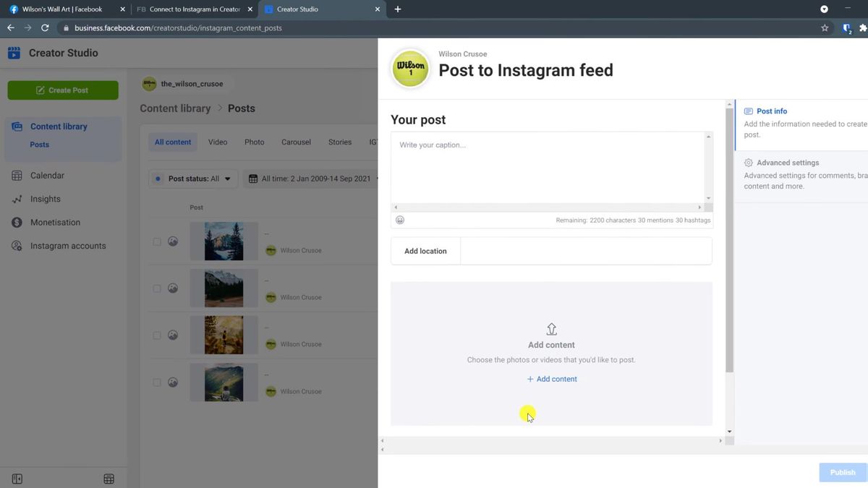Image resolution: width=868 pixels, height=488 pixels.
Task: Bookmark this page with the star icon
Action: [825, 28]
